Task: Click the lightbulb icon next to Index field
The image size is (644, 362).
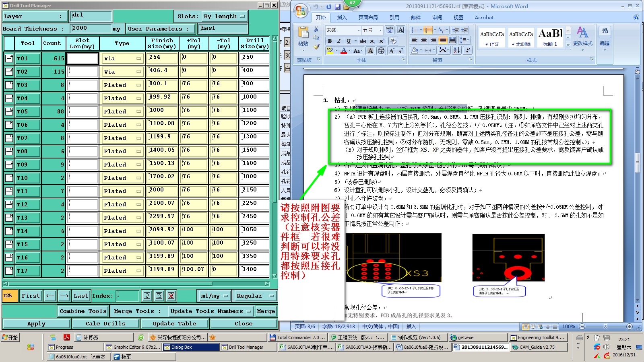Action: point(147,296)
